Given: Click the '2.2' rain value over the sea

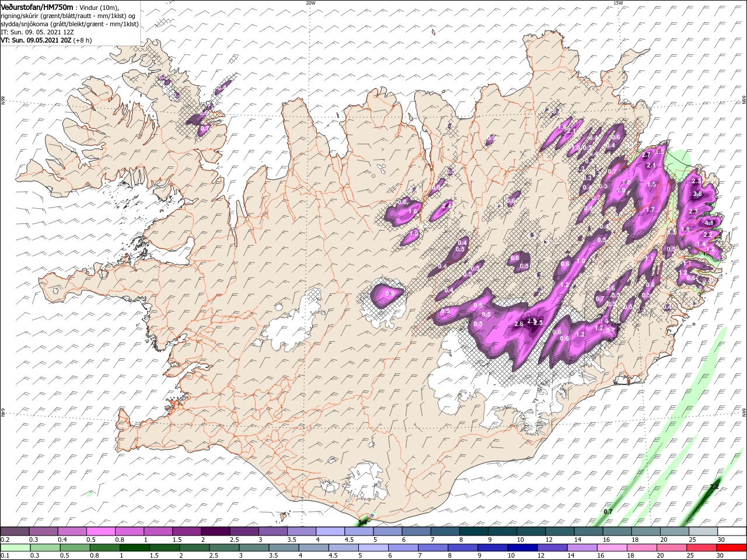Looking at the screenshot, I should (714, 487).
